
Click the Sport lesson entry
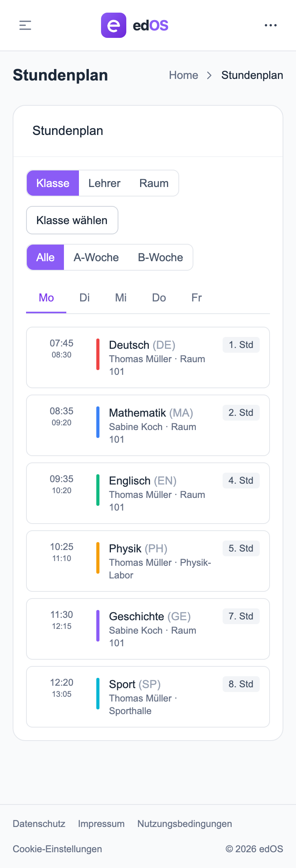click(148, 696)
